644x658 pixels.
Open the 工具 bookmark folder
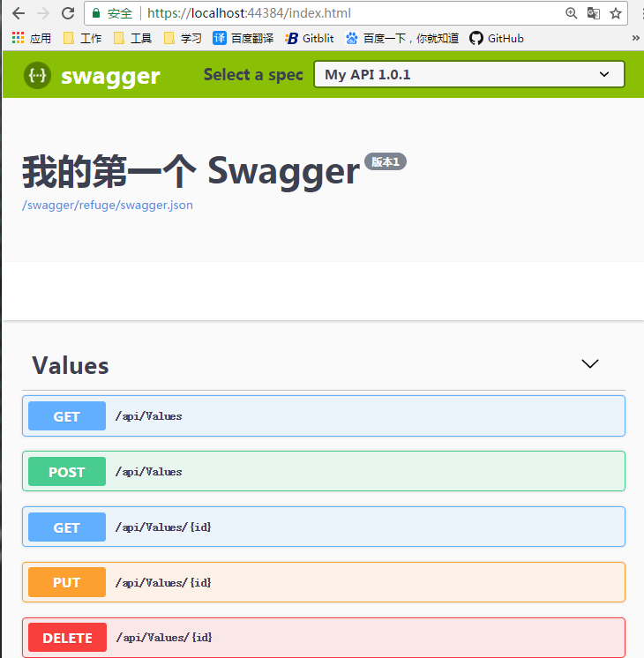(x=132, y=38)
